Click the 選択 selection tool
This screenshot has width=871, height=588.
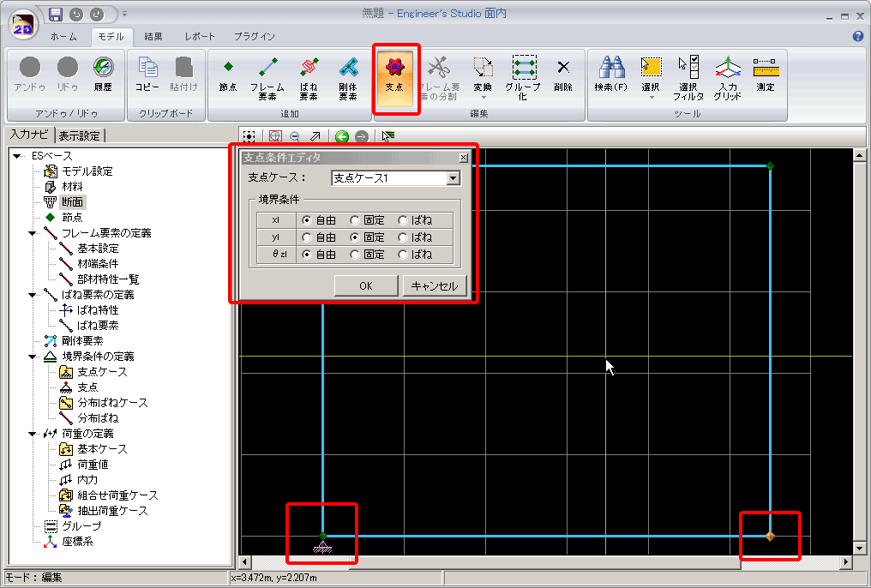(651, 77)
